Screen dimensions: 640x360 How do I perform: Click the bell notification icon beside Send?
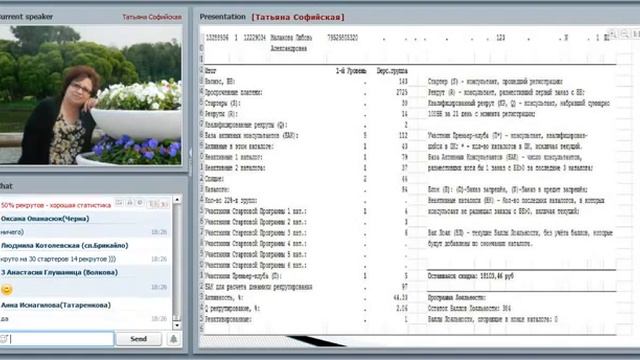[173, 339]
